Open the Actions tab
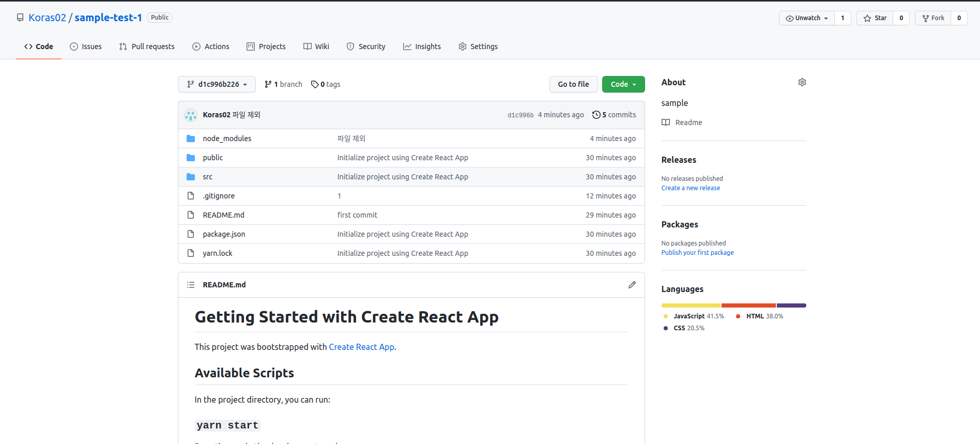 click(211, 47)
